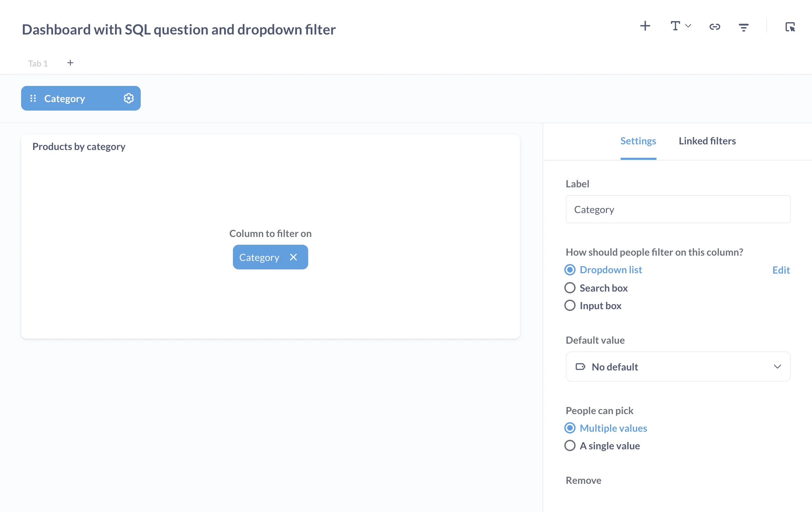Clear the Category column selection
812x512 pixels.
tap(293, 257)
